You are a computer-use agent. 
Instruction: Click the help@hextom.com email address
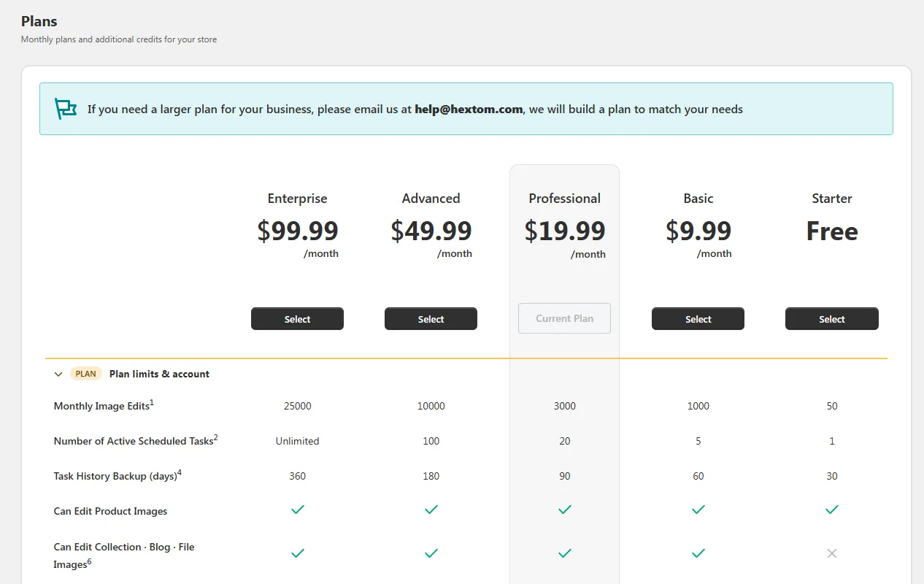469,109
